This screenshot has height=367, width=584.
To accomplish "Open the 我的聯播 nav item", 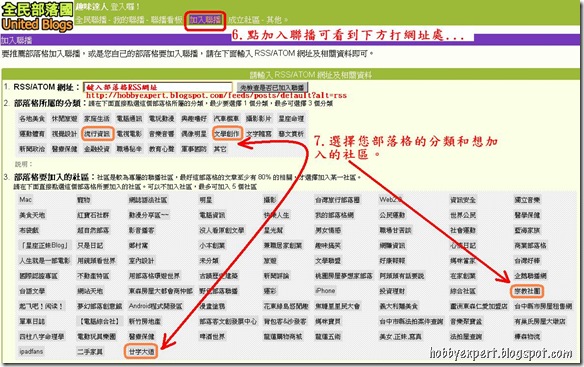I will pyautogui.click(x=129, y=20).
